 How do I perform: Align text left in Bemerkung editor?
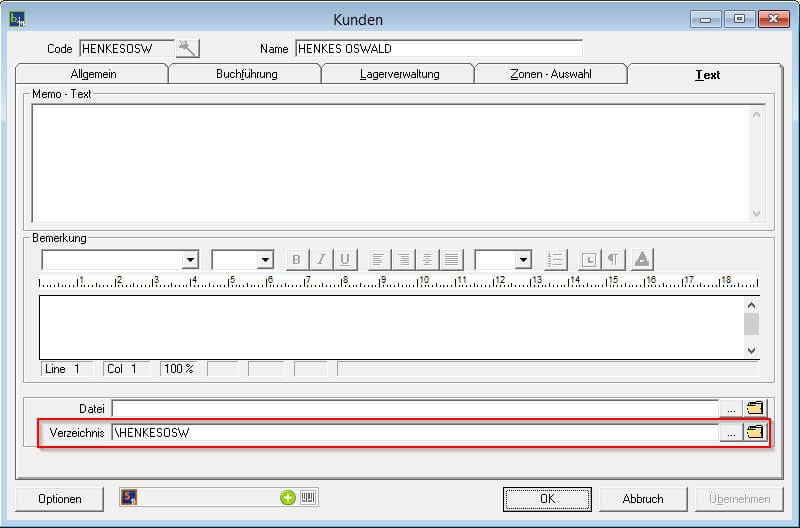[x=378, y=260]
